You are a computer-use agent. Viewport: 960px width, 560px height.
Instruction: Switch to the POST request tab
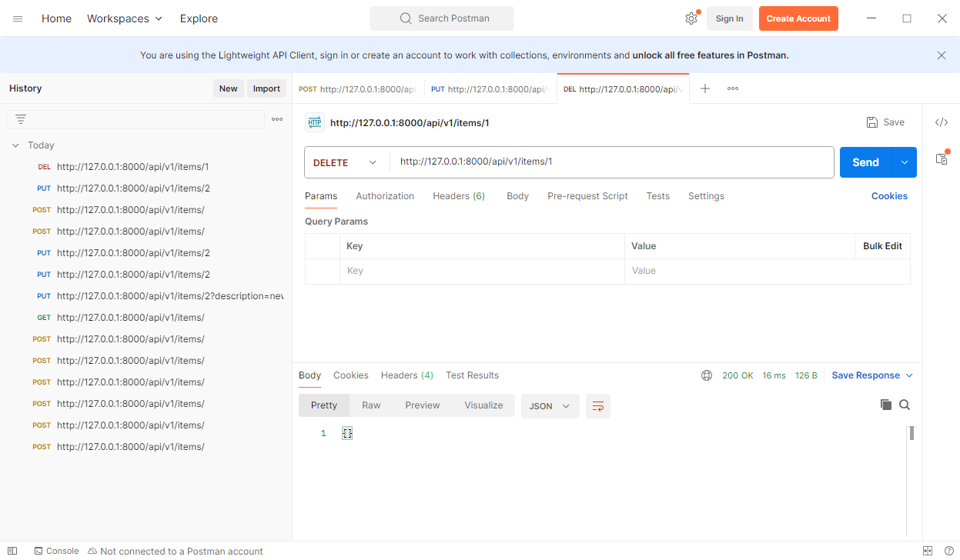click(359, 89)
